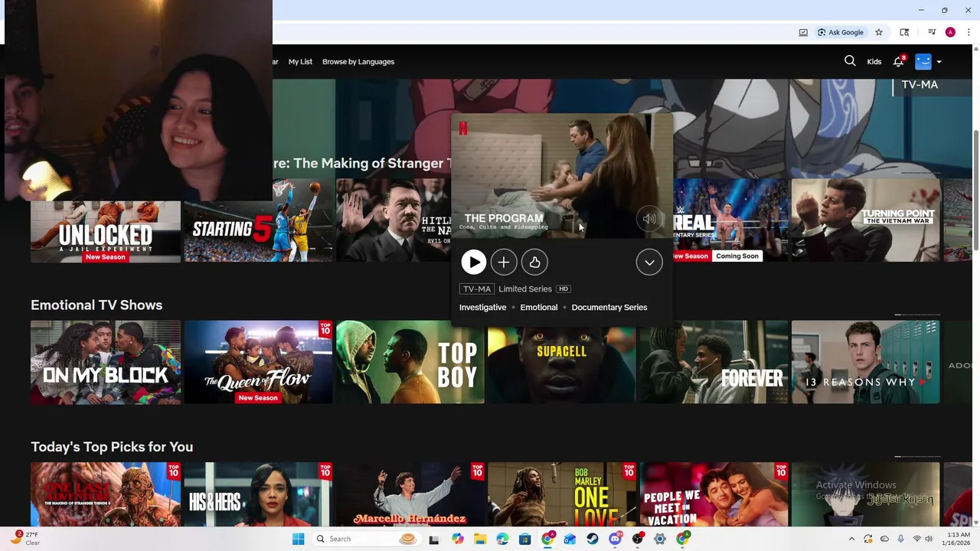
Task: Open Browse by Languages
Action: tap(358, 62)
